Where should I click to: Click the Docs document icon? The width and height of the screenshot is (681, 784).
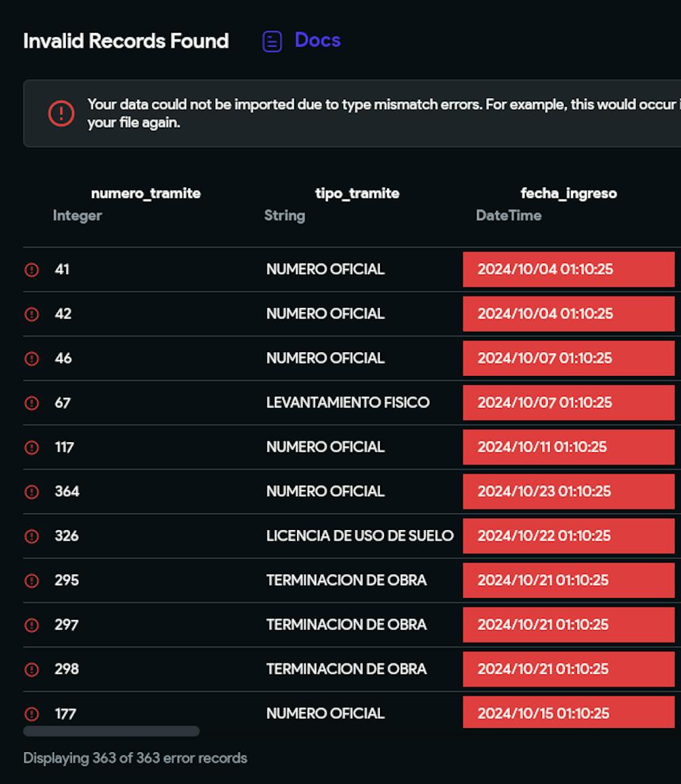click(x=272, y=42)
